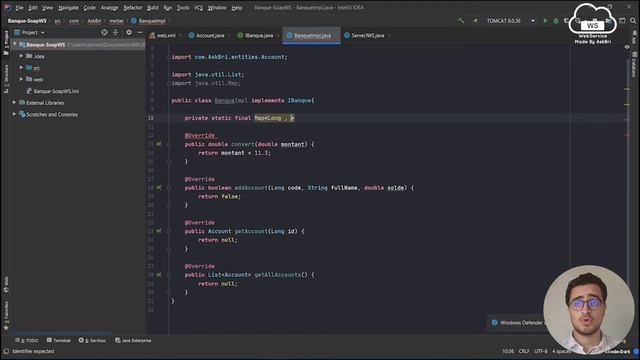Screen dimensions: 640x360
Task: Click 'Identifier expected' status bar message
Action: (x=33, y=351)
